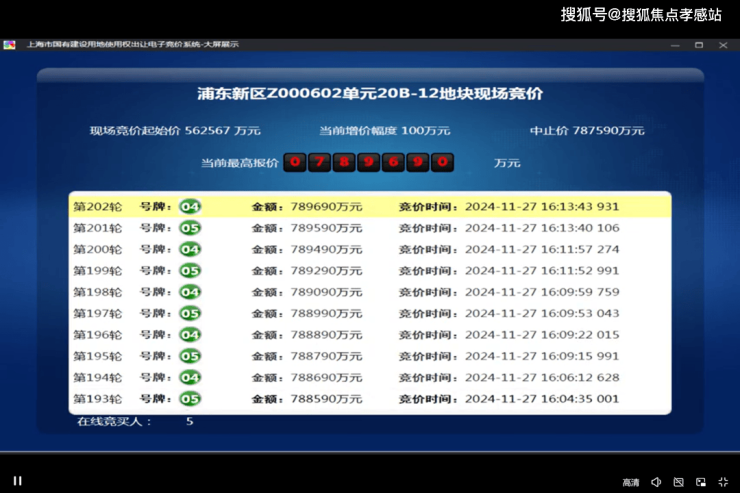Click time 2024-11-27 16:09:22 015
The image size is (740, 493).
tap(542, 335)
